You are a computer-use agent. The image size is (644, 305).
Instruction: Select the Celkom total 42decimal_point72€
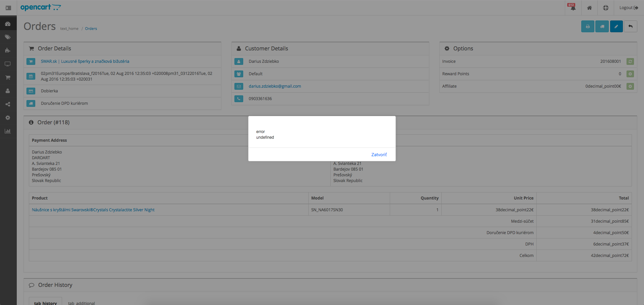click(x=610, y=256)
